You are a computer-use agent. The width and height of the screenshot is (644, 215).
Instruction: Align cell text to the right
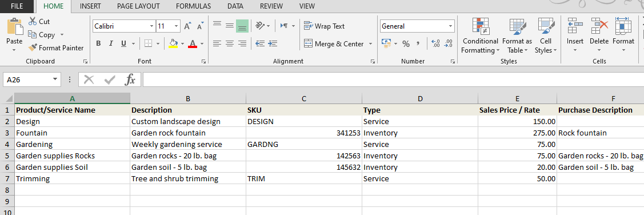(242, 43)
